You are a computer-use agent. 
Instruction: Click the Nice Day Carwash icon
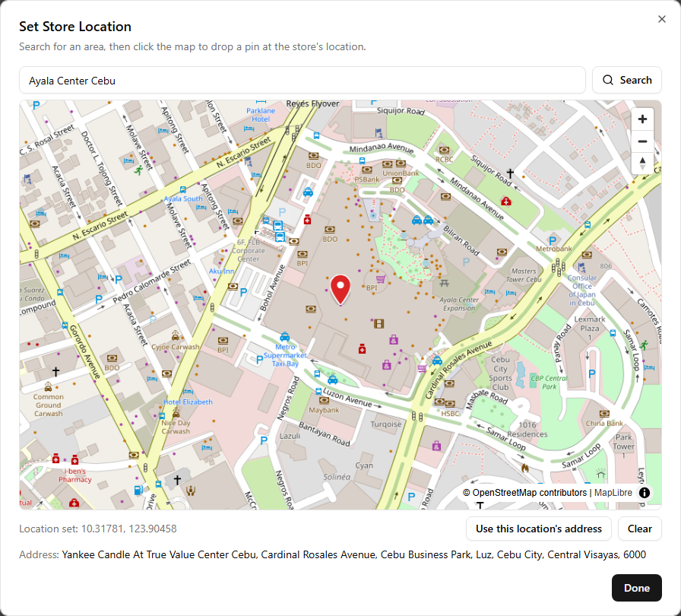click(x=176, y=411)
